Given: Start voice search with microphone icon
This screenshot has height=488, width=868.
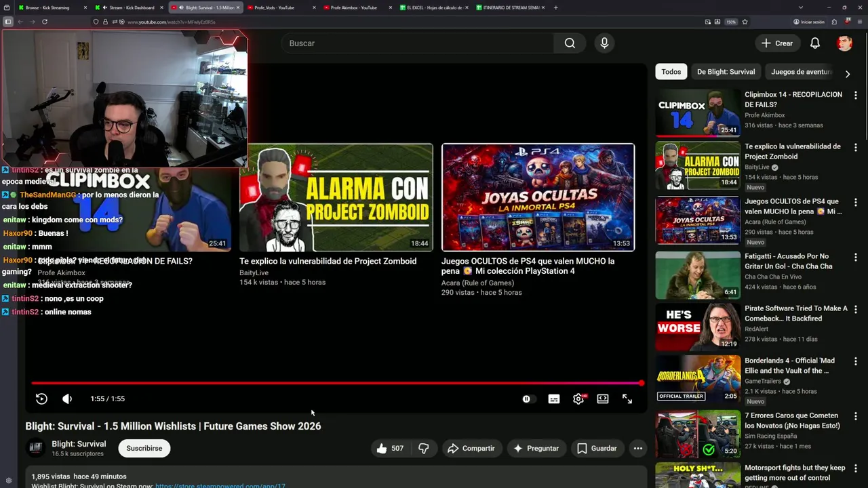Looking at the screenshot, I should 604,43.
